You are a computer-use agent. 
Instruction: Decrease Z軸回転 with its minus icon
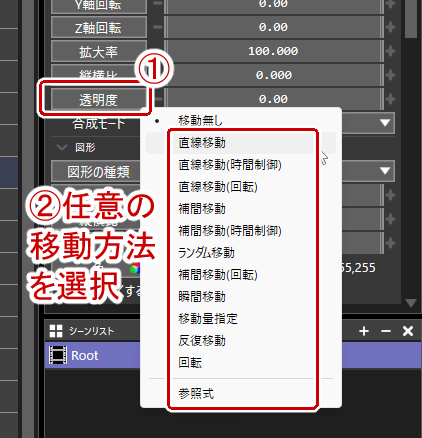coord(158,27)
